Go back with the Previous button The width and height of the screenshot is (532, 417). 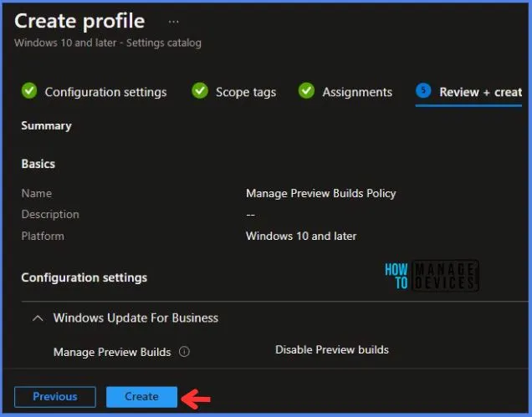[x=55, y=397]
